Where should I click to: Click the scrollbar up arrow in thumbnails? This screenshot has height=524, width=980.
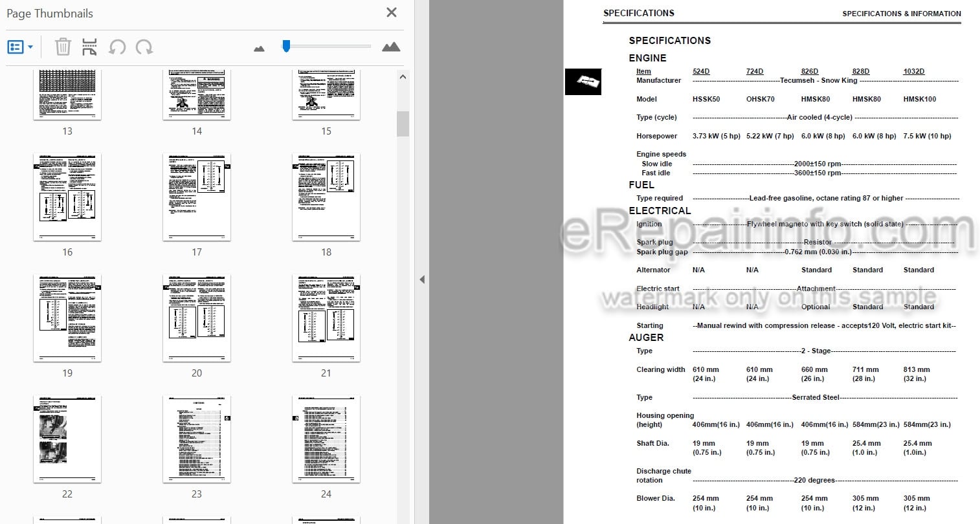click(403, 77)
